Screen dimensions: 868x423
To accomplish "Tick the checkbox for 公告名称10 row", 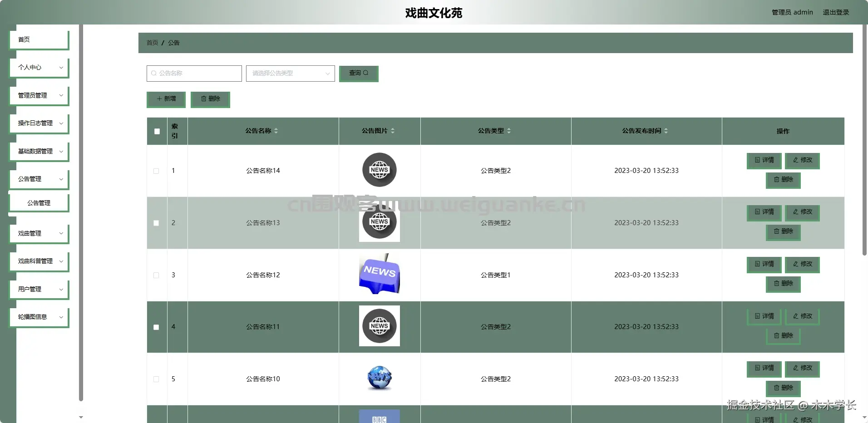I will coord(156,379).
